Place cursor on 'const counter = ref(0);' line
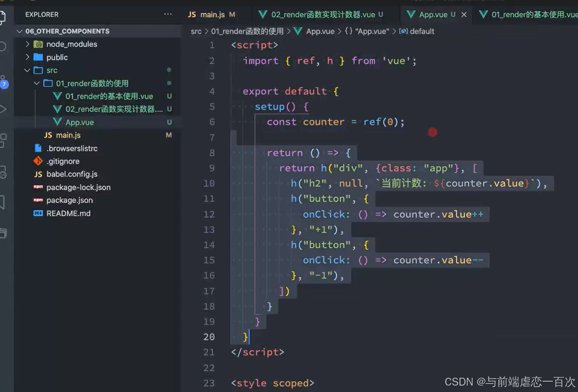 point(335,122)
